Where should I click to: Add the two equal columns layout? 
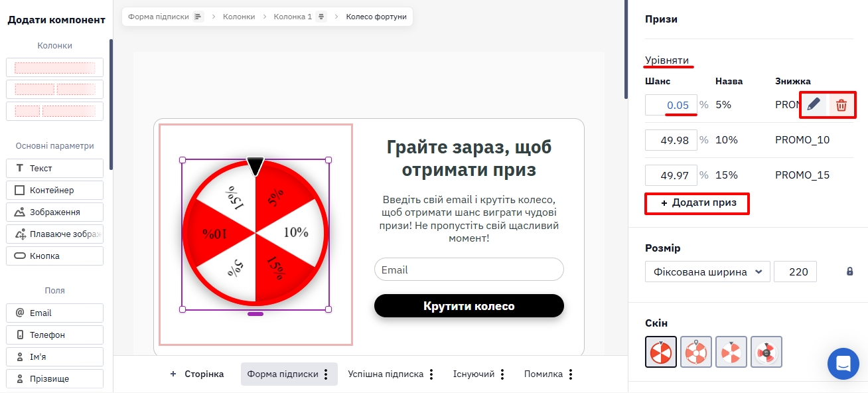coord(55,89)
